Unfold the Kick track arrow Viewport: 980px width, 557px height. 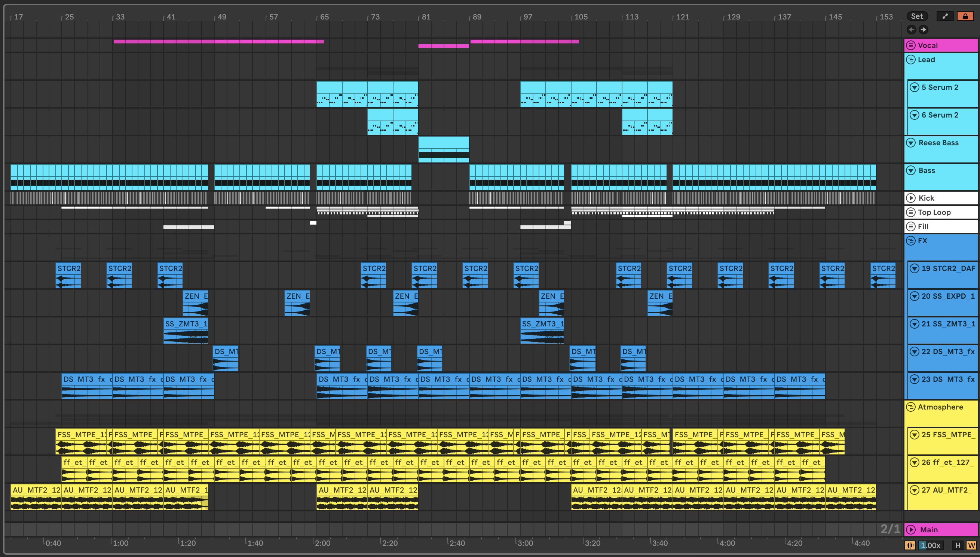click(911, 198)
